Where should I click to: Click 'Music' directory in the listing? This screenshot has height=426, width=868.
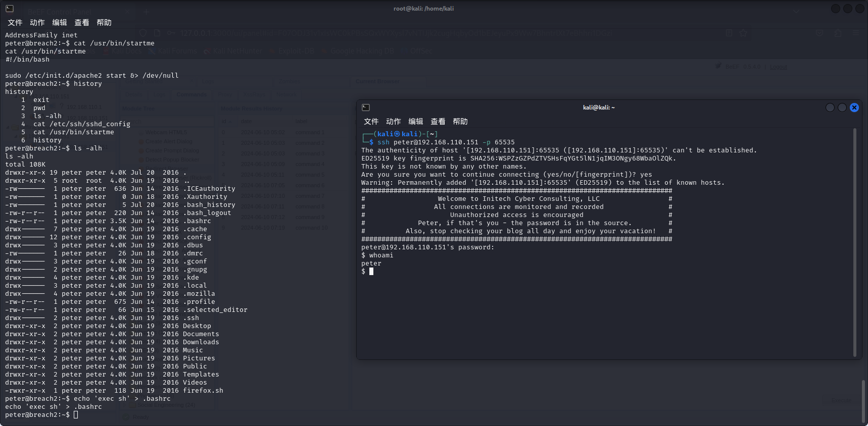tap(193, 350)
